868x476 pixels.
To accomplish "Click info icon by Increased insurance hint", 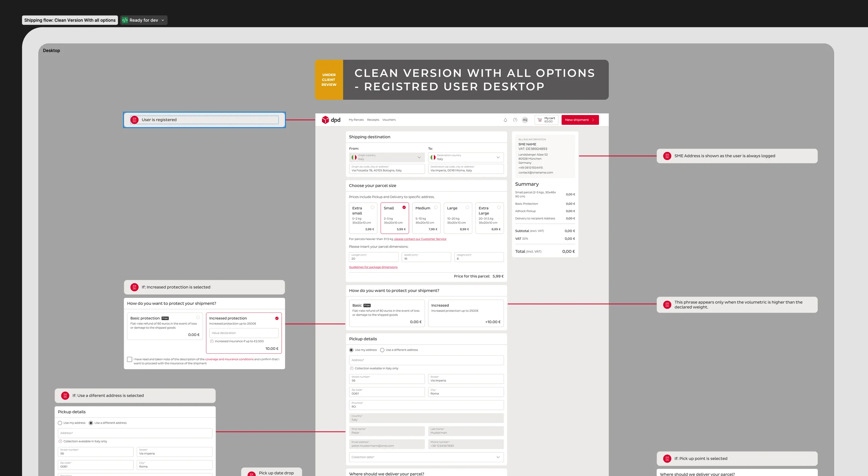I will point(212,341).
